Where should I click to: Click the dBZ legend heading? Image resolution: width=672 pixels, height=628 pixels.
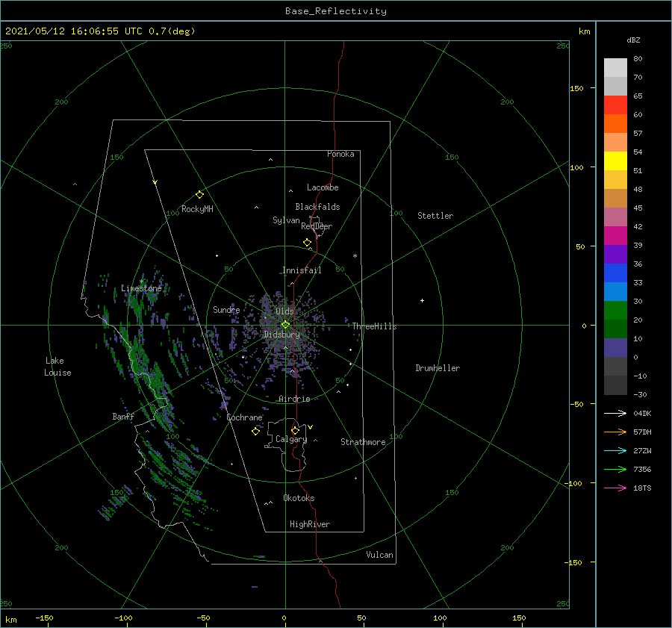(x=633, y=40)
